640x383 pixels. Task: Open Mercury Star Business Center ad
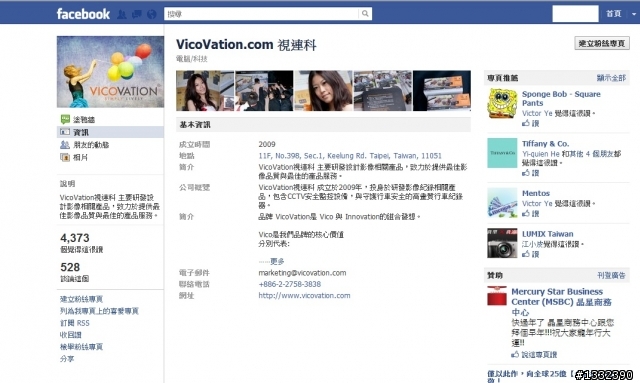(x=561, y=302)
